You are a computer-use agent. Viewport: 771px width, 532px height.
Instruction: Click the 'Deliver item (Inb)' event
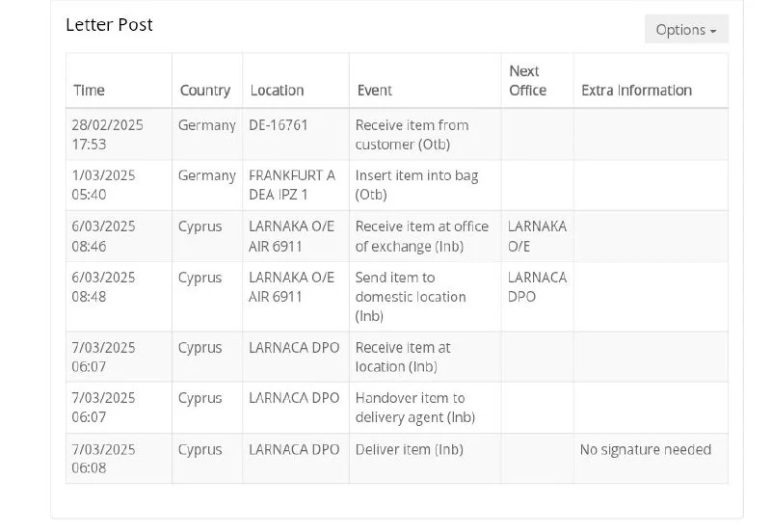(409, 450)
